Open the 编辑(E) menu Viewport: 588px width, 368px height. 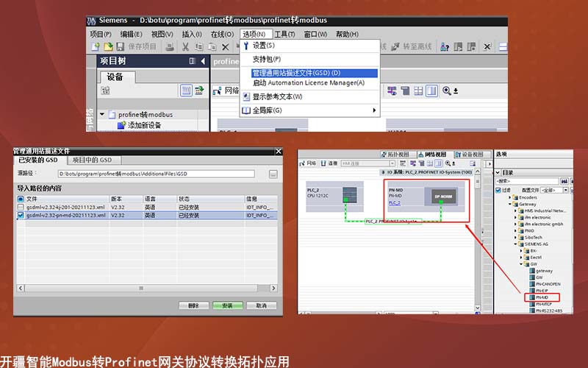(131, 34)
